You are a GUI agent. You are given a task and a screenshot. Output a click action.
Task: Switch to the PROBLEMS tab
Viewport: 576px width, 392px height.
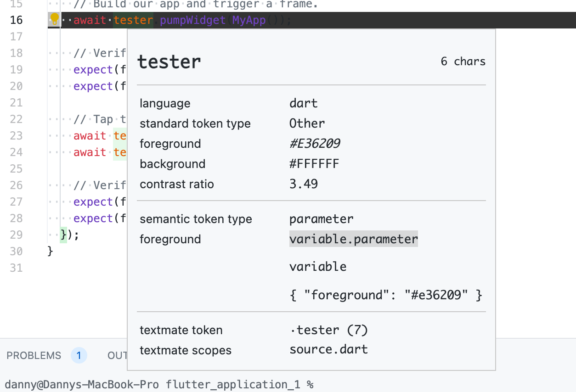coord(33,355)
